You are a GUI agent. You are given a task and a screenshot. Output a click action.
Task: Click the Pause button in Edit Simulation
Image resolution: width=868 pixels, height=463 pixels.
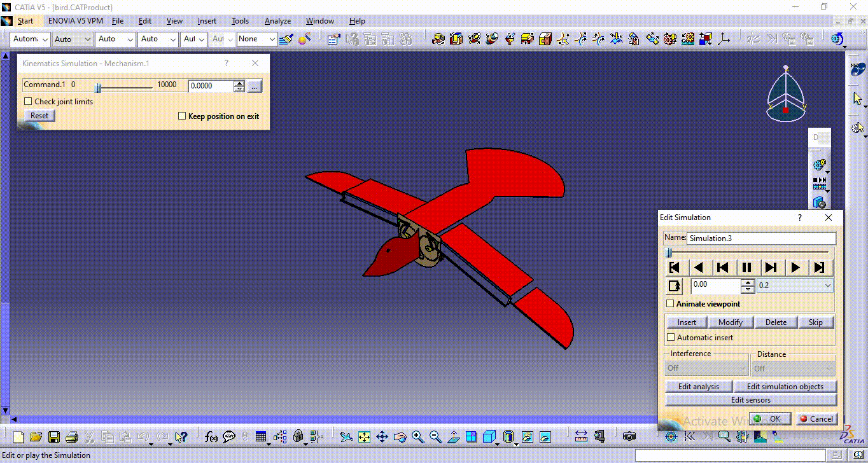[x=747, y=268]
